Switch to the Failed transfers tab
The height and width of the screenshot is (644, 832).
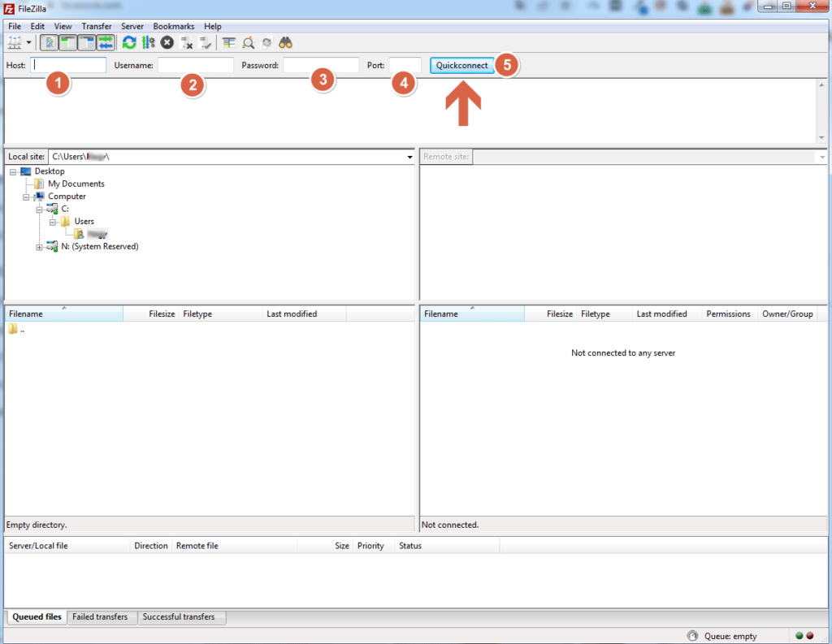100,617
